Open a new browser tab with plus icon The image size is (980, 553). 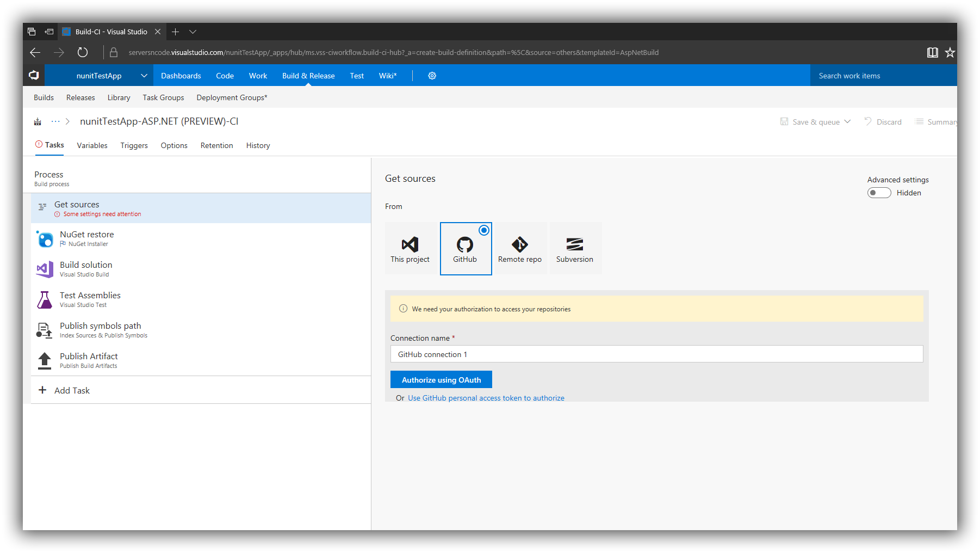coord(175,32)
